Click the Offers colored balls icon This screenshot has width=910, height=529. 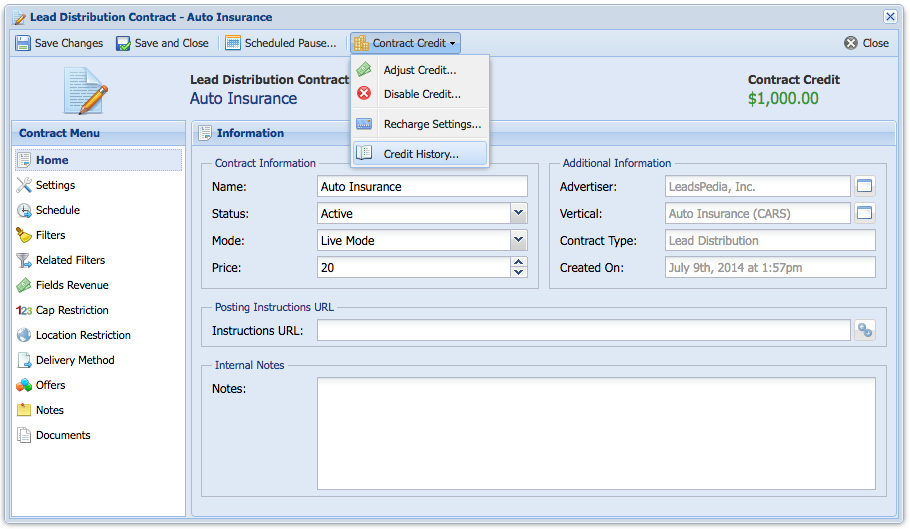(24, 385)
